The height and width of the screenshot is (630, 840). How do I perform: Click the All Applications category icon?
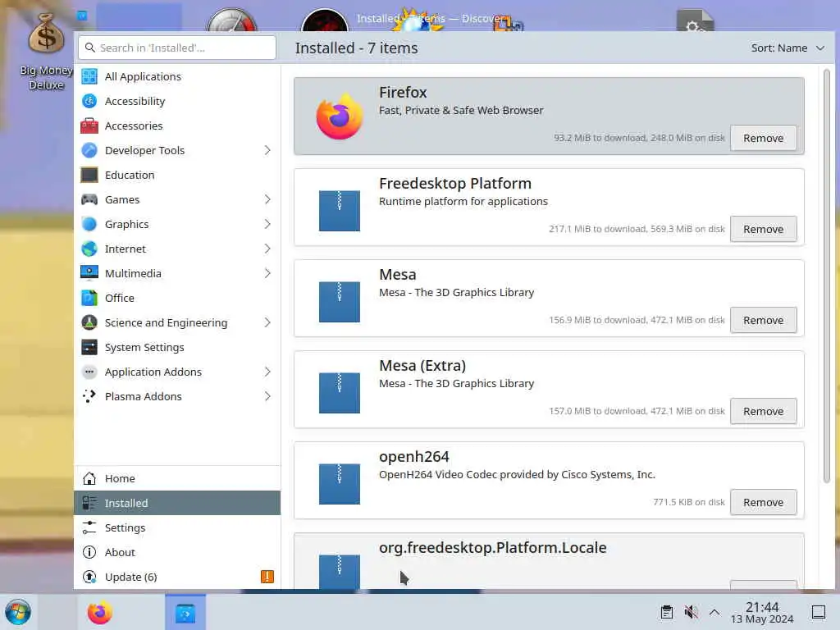89,76
